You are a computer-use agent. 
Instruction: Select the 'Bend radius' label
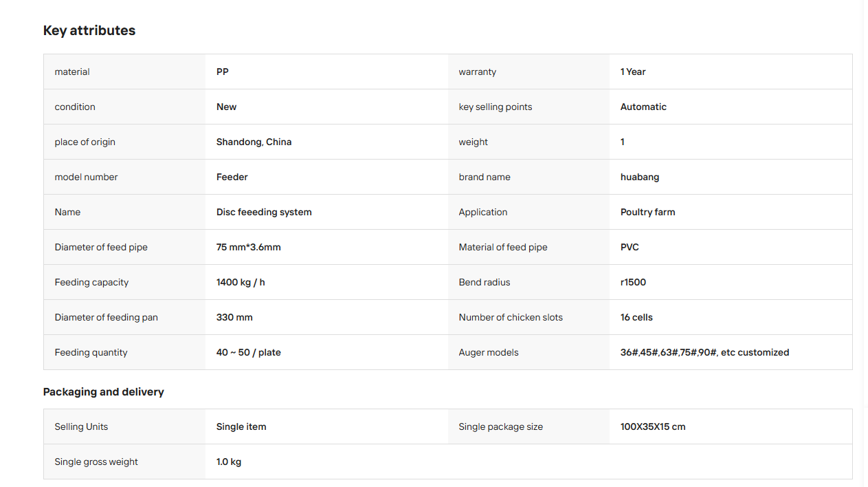(485, 282)
